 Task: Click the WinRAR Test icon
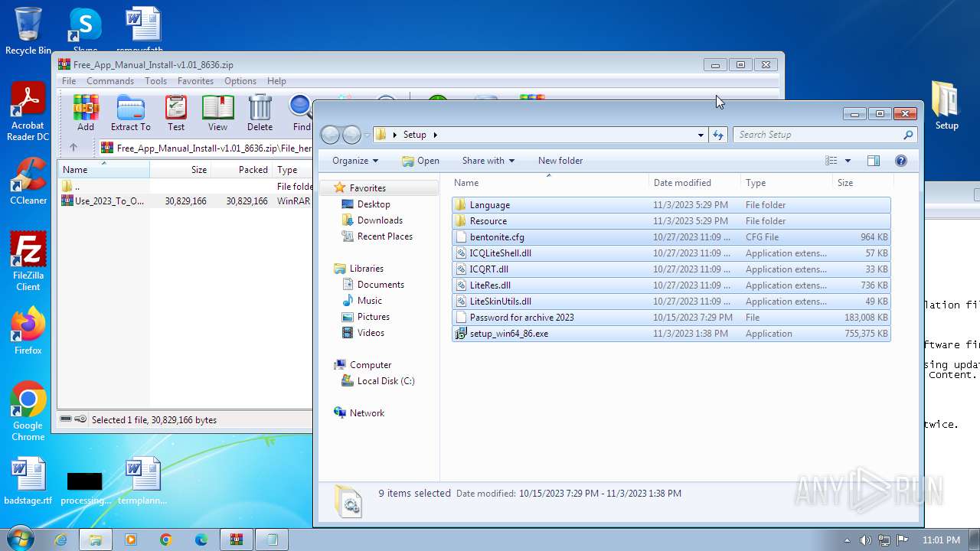tap(176, 113)
